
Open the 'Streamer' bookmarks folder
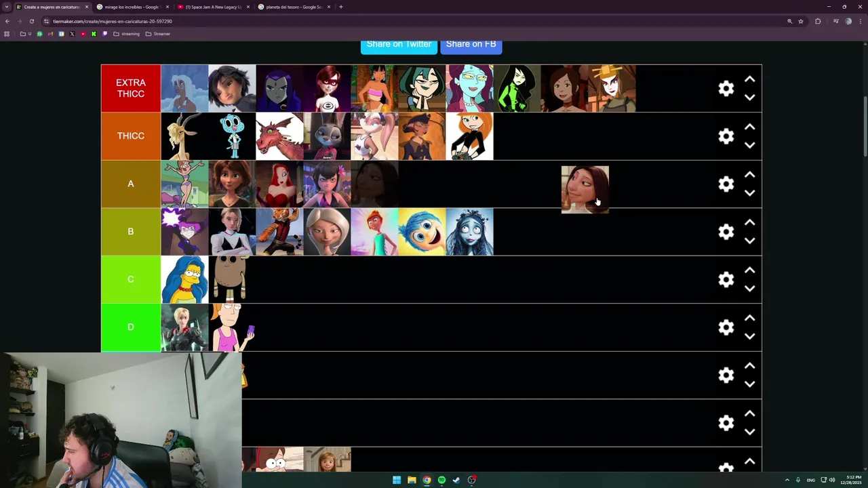click(158, 34)
